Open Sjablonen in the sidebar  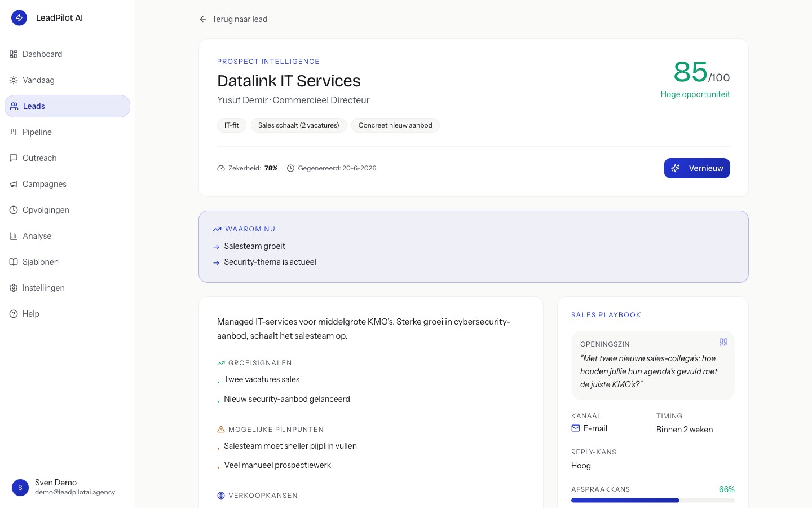(x=67, y=262)
